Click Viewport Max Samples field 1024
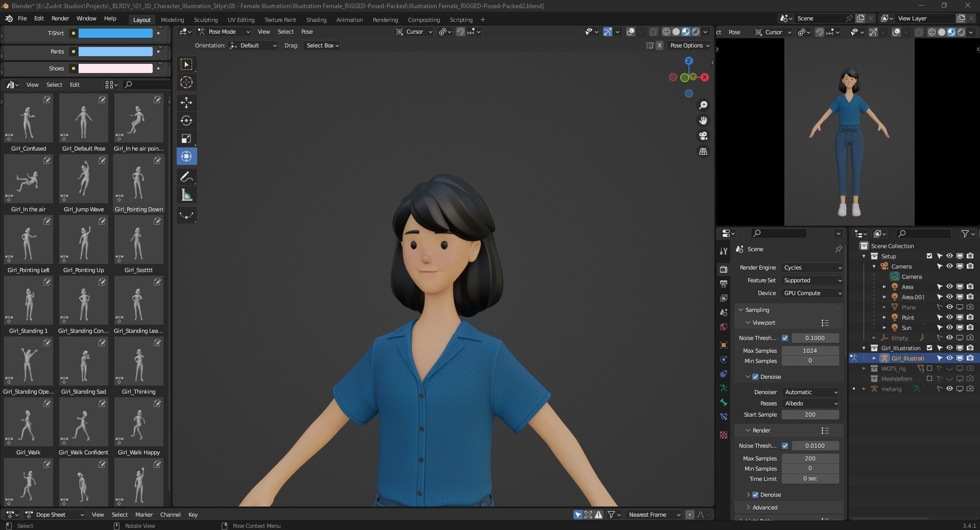The width and height of the screenshot is (980, 530). tap(810, 351)
